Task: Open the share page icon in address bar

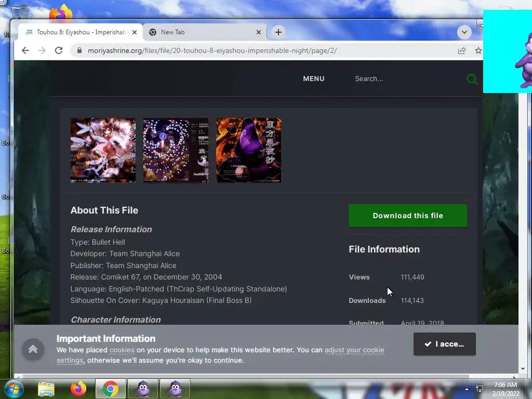Action: 462,50
